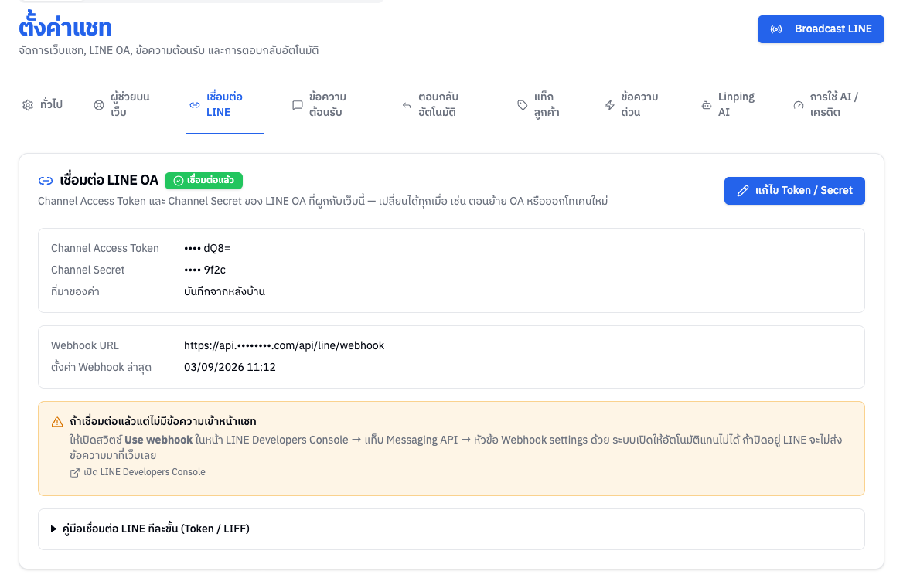Image resolution: width=903 pixels, height=588 pixels.
Task: Click the แก้ไข Token / Secret button
Action: [794, 190]
